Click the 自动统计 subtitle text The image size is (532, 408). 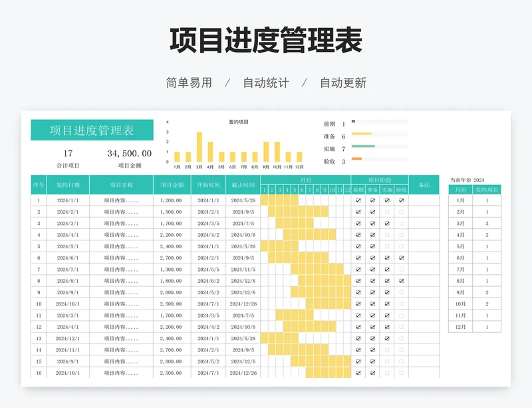click(x=266, y=83)
